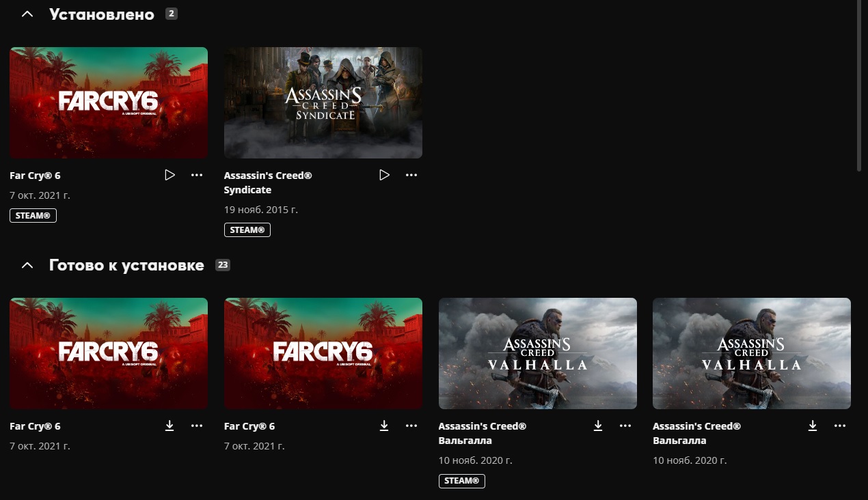Click STEAM® badge under installed Far Cry 6
868x500 pixels.
click(x=33, y=216)
